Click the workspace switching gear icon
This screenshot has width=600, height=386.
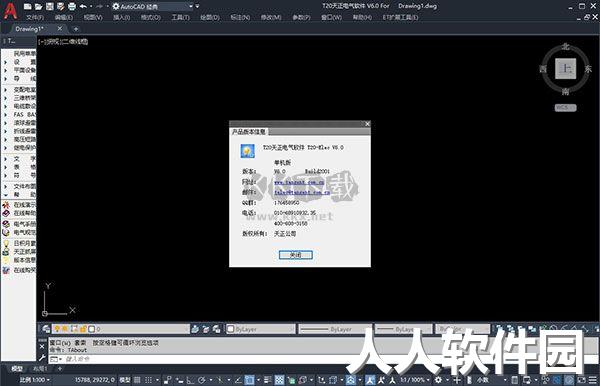pyautogui.click(x=438, y=380)
